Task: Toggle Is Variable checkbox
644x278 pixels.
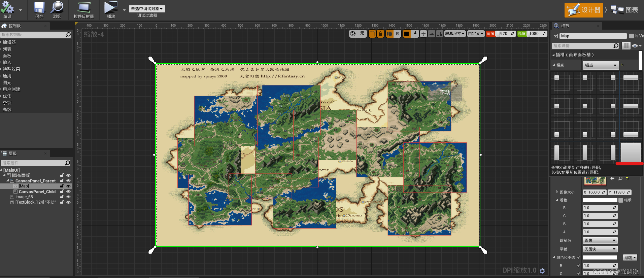Action: point(632,36)
